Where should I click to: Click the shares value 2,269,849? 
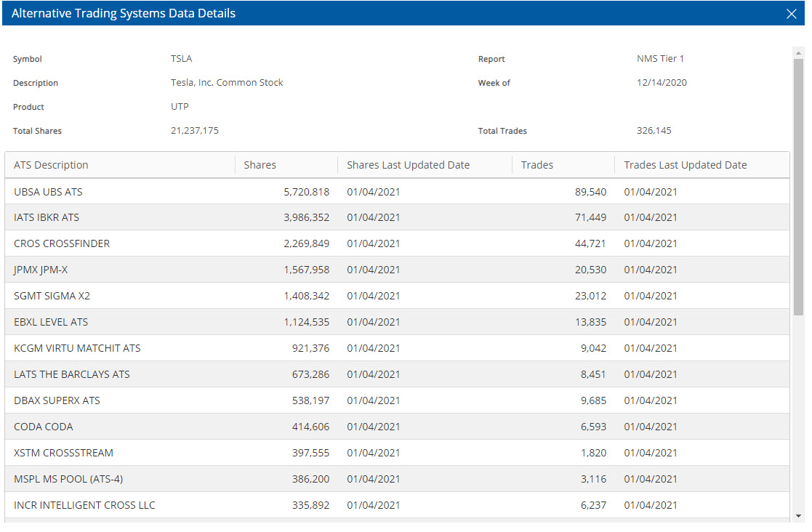[306, 243]
